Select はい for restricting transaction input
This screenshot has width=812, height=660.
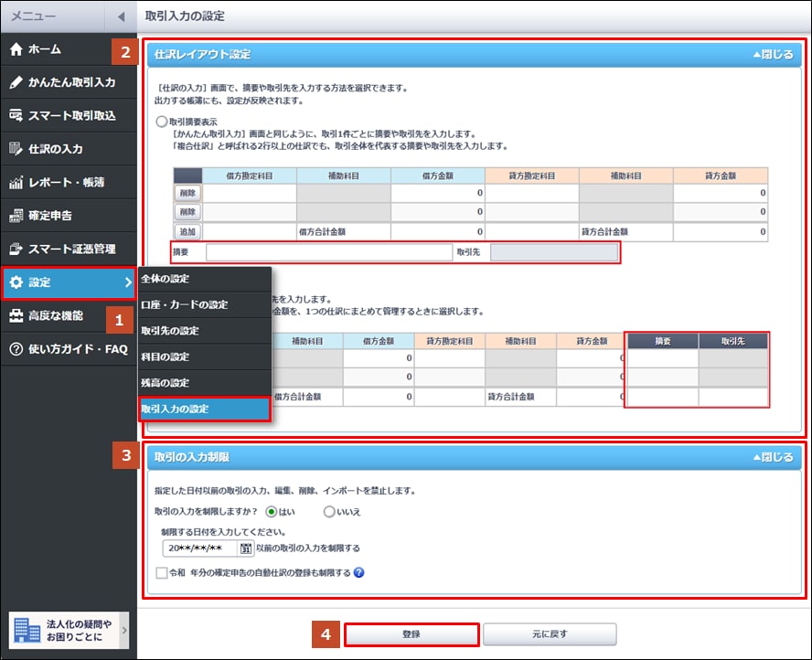(272, 511)
